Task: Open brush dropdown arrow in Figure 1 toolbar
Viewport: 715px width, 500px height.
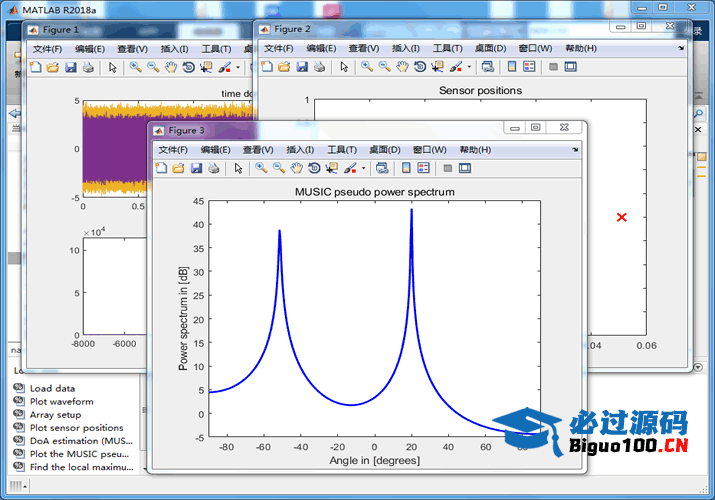Action: (x=238, y=68)
